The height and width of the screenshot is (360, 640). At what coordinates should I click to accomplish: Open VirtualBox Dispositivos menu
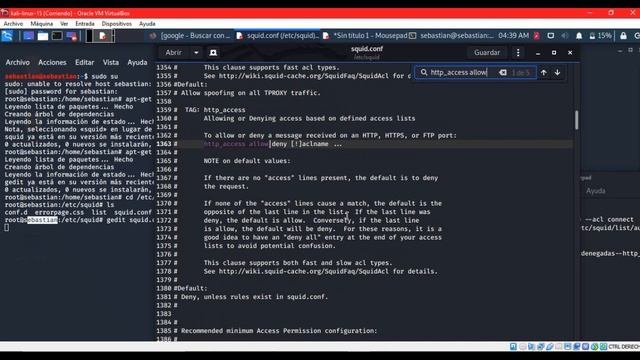pos(117,24)
